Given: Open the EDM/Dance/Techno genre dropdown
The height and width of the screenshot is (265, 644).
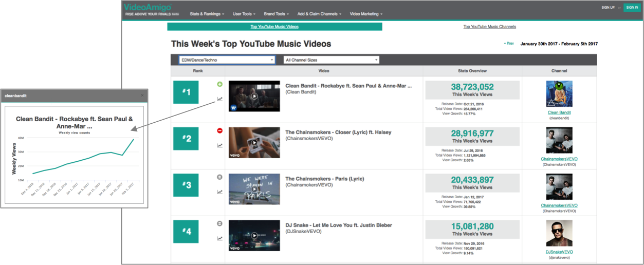Looking at the screenshot, I should pos(227,60).
